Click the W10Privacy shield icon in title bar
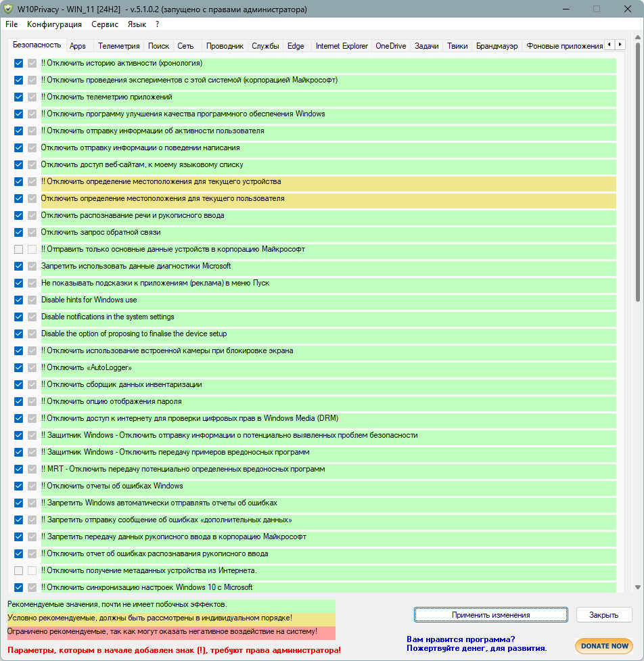The width and height of the screenshot is (644, 661). [8, 9]
